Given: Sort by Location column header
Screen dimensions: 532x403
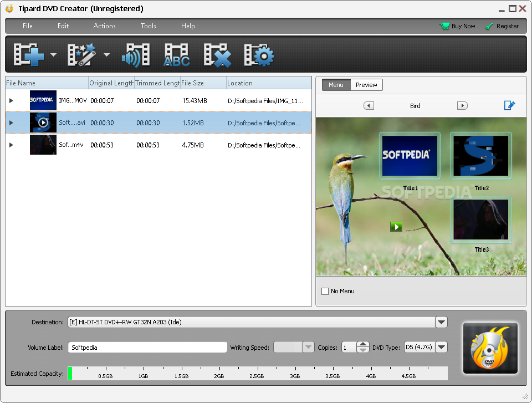Looking at the screenshot, I should coord(269,83).
